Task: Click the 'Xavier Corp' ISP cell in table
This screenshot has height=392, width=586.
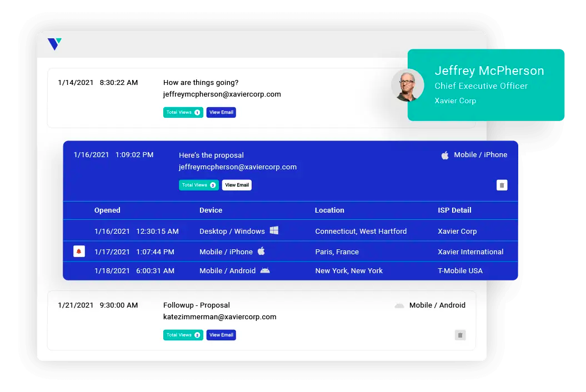Action: tap(457, 232)
